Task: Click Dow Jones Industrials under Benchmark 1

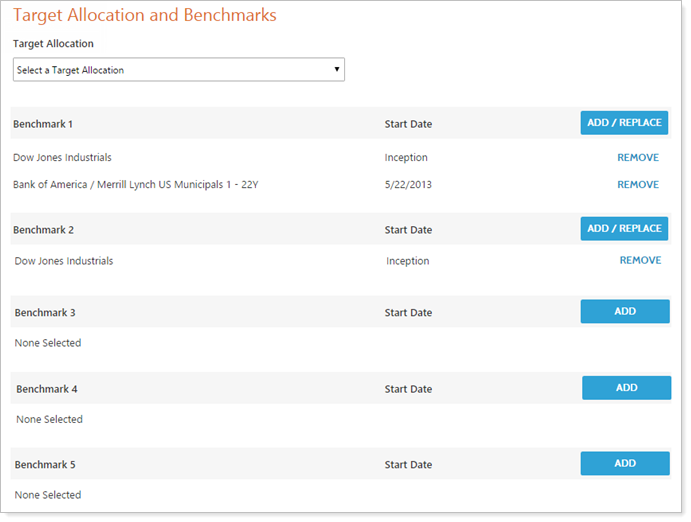Action: (x=62, y=158)
